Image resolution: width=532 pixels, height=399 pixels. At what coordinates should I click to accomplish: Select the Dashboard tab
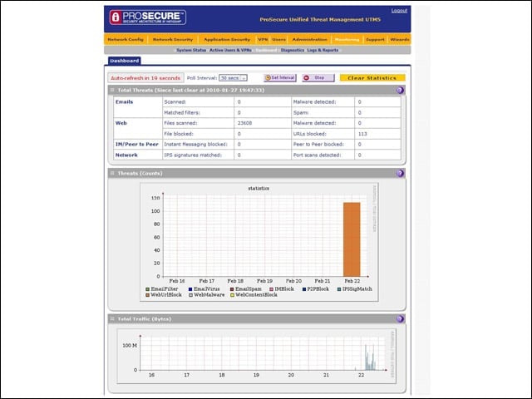tap(124, 61)
